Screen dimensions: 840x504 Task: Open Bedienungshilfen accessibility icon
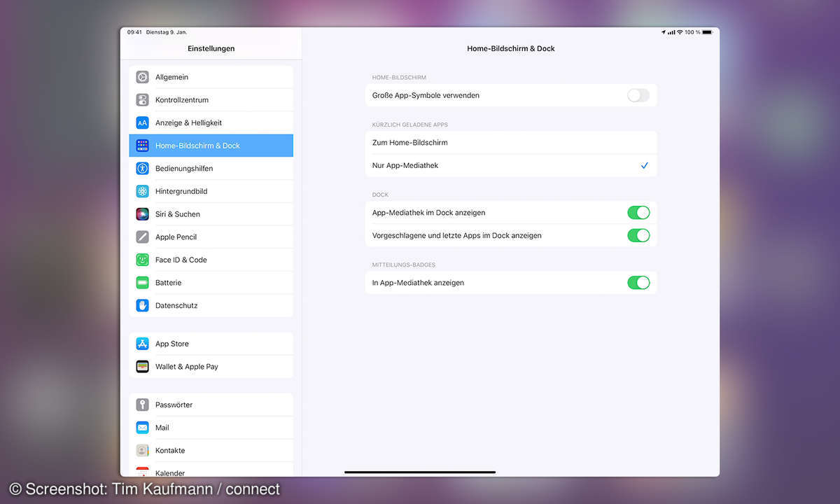[142, 169]
